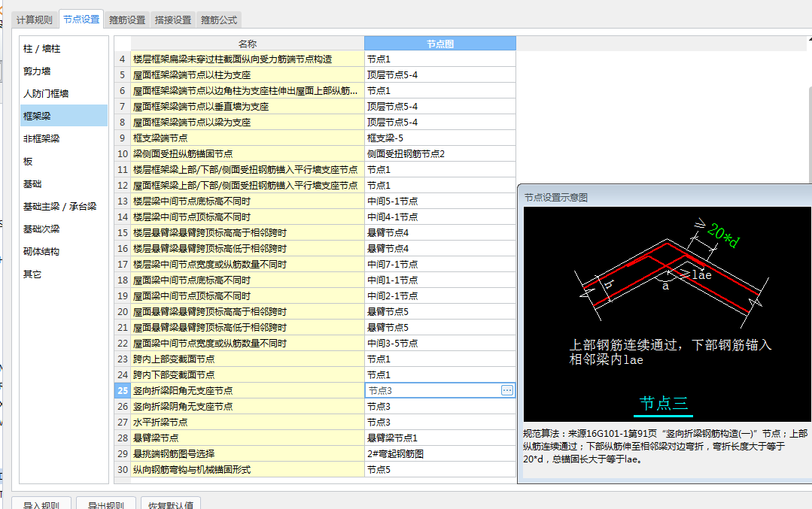
Task: Click the 恢复默认值 button
Action: point(171,503)
